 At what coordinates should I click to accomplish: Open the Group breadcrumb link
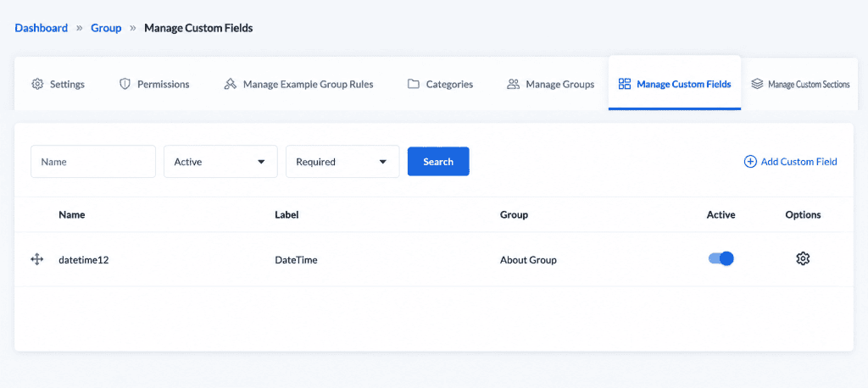click(106, 28)
